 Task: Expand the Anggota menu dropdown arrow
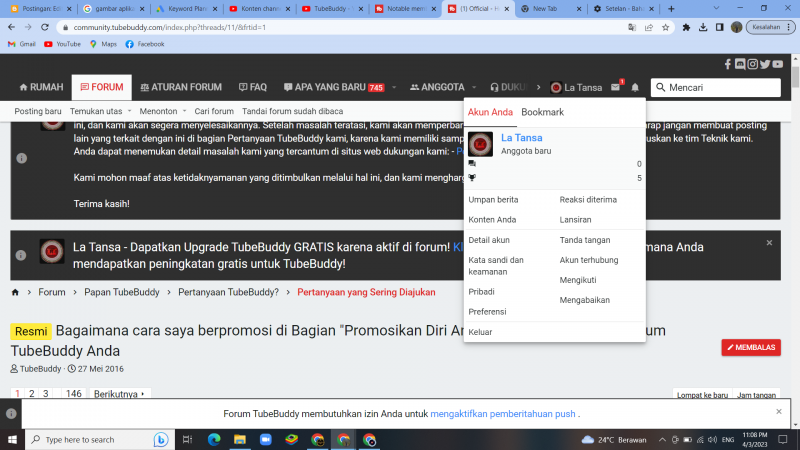(x=474, y=88)
